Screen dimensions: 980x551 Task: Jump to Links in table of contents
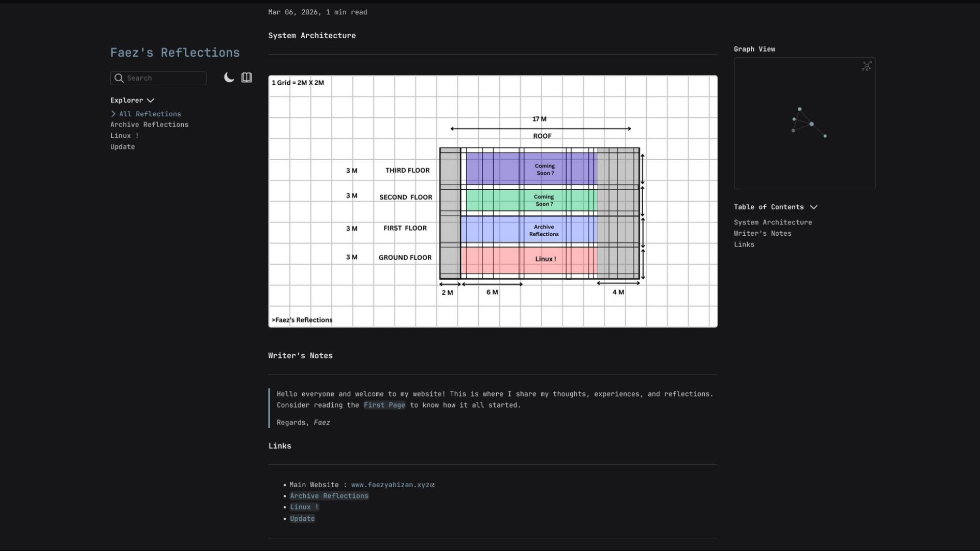[744, 245]
